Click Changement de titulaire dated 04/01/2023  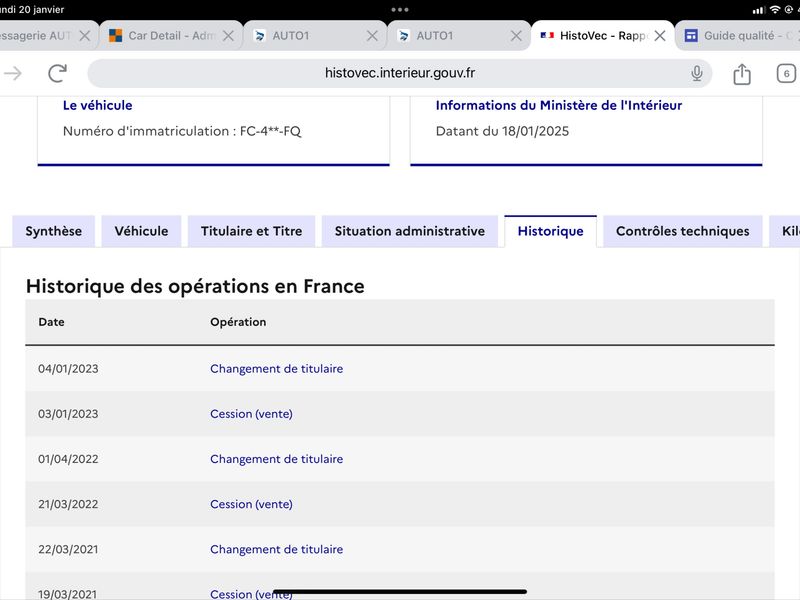[277, 369]
